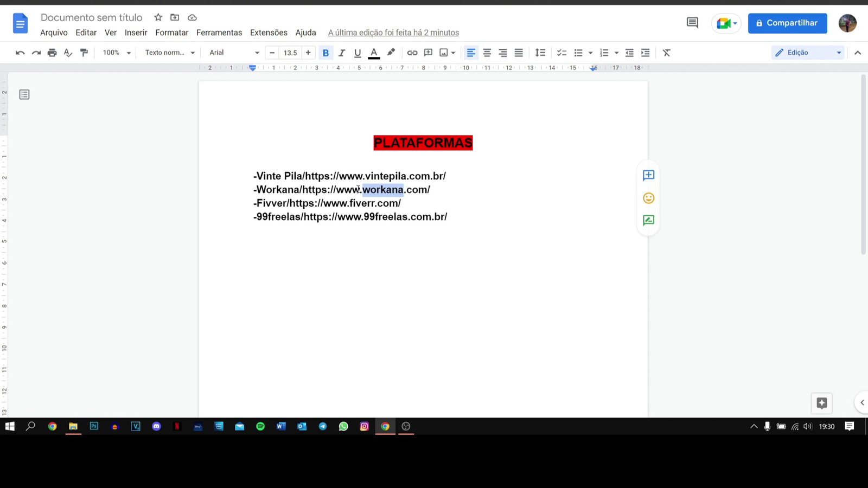Insert a link using the chain icon
The width and height of the screenshot is (868, 488).
point(412,53)
